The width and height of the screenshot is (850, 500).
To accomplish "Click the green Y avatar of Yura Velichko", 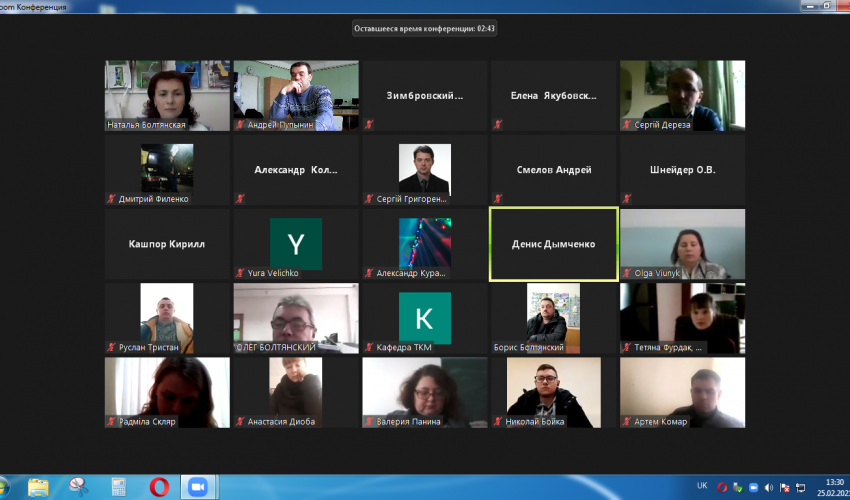I will (x=296, y=244).
